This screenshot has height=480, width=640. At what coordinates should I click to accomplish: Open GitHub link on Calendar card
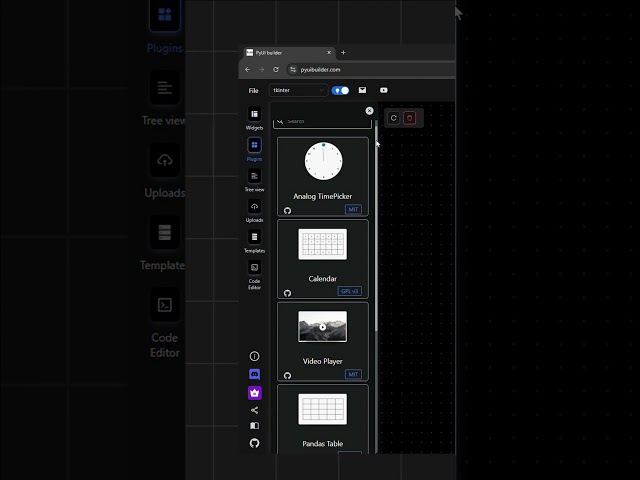click(x=287, y=293)
